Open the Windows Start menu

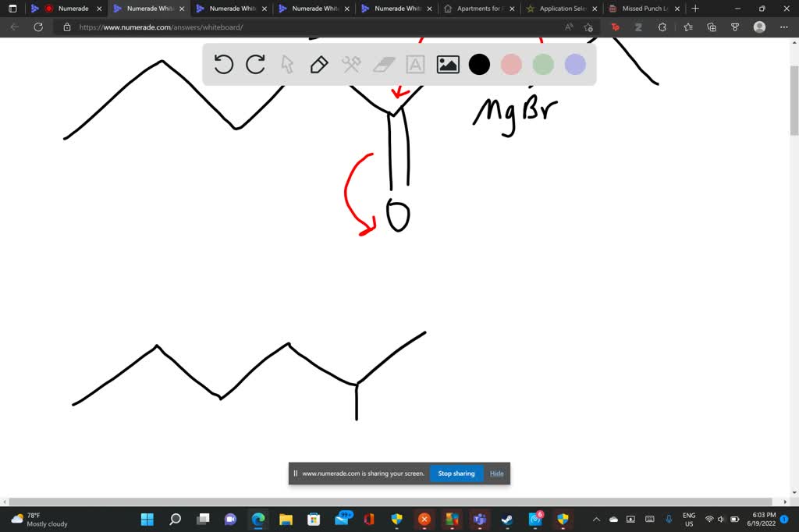[x=147, y=519]
